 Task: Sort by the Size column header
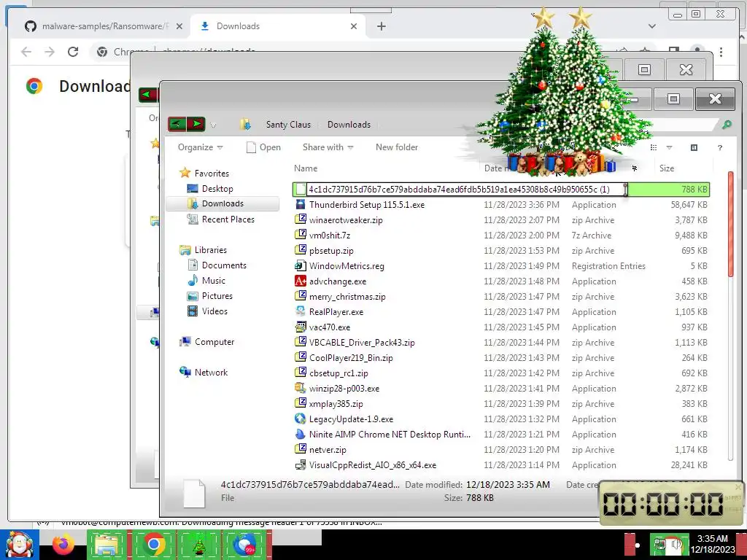coord(667,168)
